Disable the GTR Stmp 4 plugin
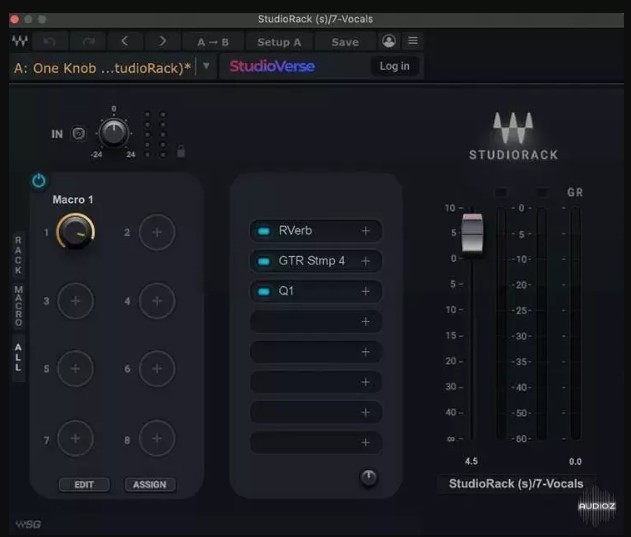The width and height of the screenshot is (631, 537). 264,261
